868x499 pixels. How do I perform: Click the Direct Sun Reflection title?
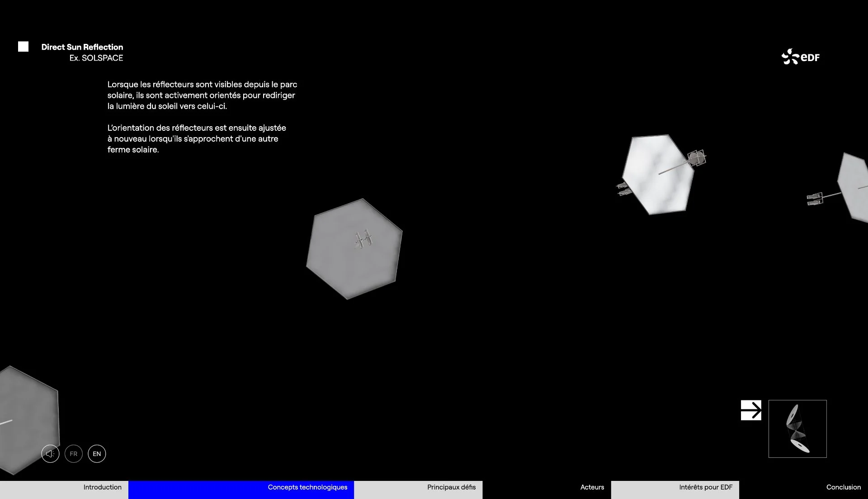[x=82, y=47]
